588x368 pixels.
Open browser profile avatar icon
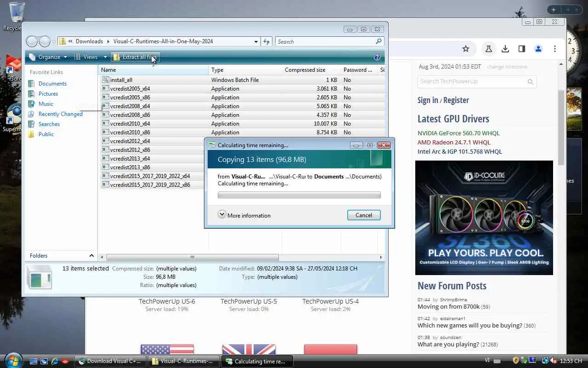point(538,49)
